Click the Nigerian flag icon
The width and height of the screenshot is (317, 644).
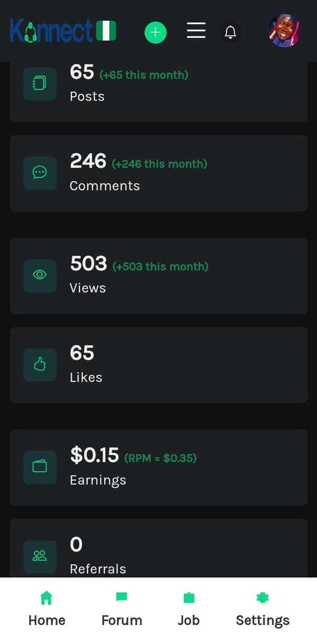106,31
